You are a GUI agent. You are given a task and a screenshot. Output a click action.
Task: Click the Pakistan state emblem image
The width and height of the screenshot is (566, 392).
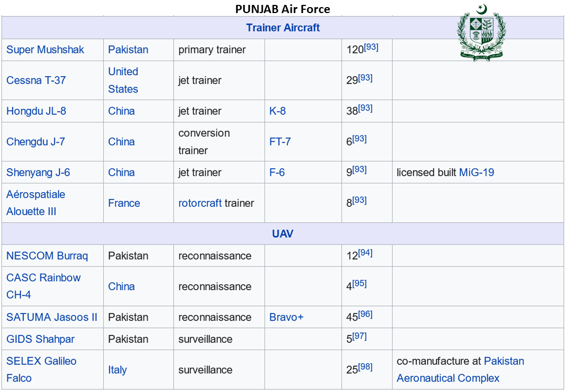click(481, 32)
